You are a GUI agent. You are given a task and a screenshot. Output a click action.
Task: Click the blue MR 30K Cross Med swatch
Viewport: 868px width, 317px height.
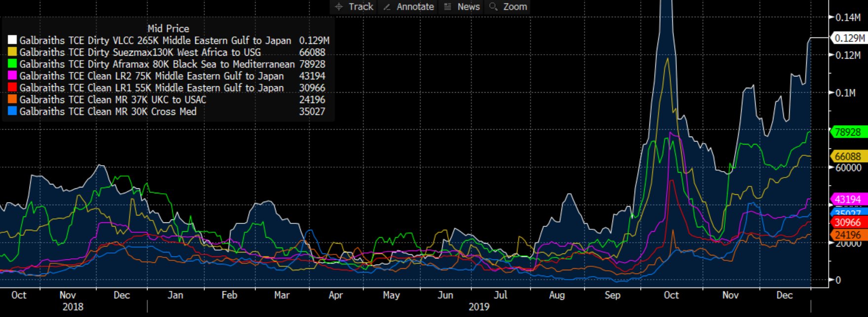point(12,111)
